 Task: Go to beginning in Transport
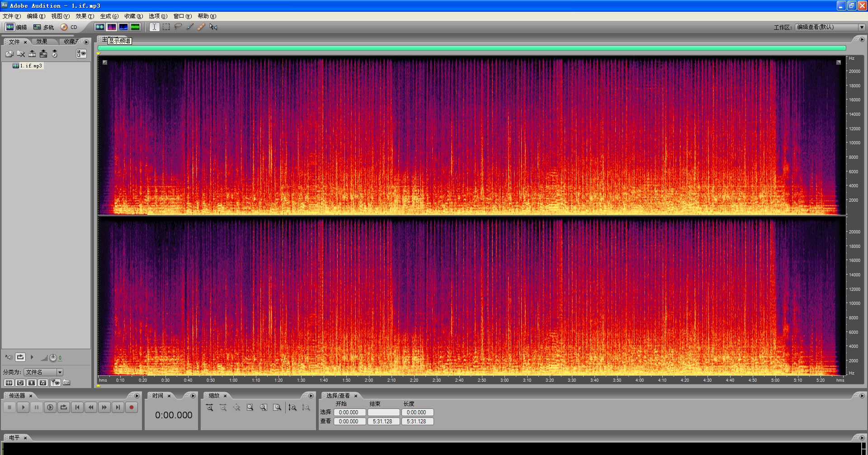[77, 408]
